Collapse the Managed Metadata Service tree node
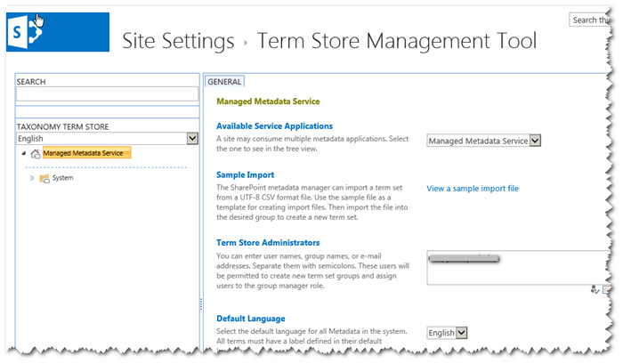623x364 pixels. [x=24, y=153]
